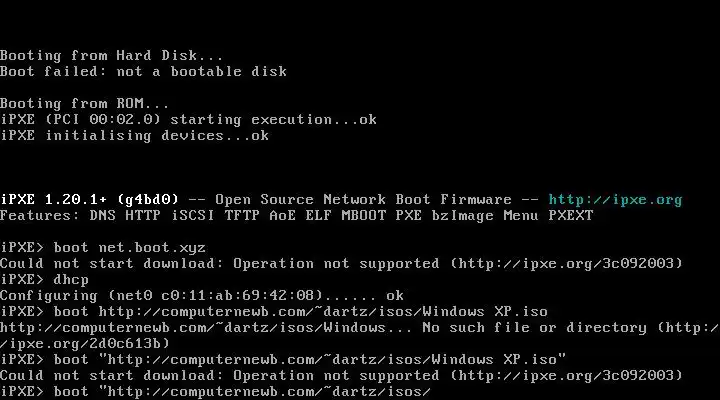Image resolution: width=720 pixels, height=400 pixels.
Task: Click the "iPXE initialising devices...ok" line
Action: point(134,136)
